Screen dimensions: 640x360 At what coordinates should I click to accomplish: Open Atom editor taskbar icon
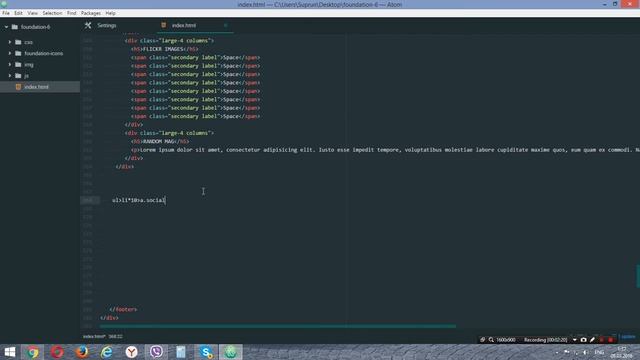click(x=231, y=352)
